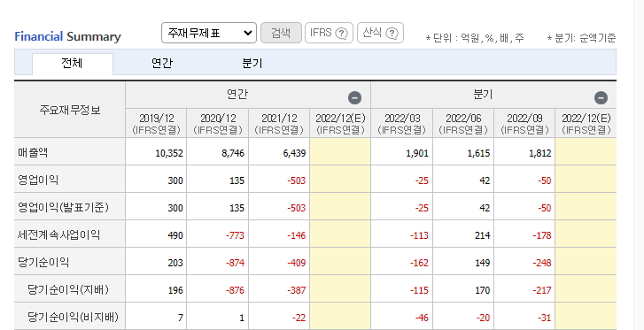The width and height of the screenshot is (644, 330).
Task: Select the -162 net income value
Action: click(419, 263)
